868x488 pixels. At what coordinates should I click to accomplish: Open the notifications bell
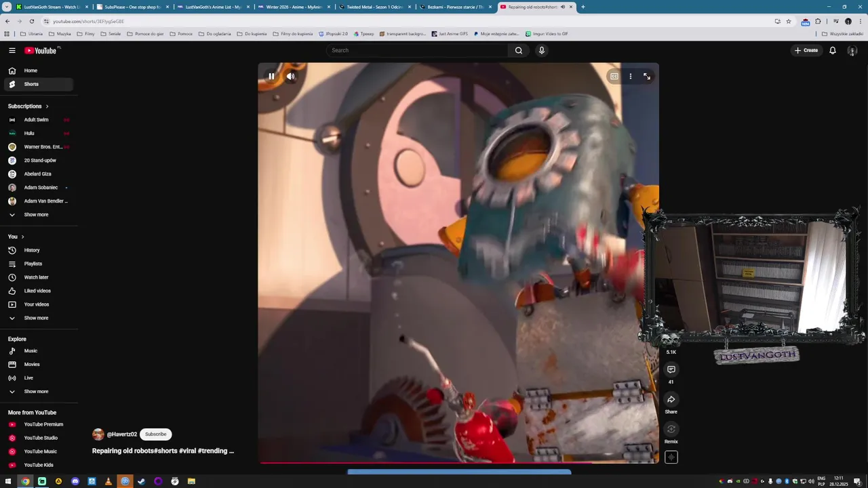[x=833, y=50]
